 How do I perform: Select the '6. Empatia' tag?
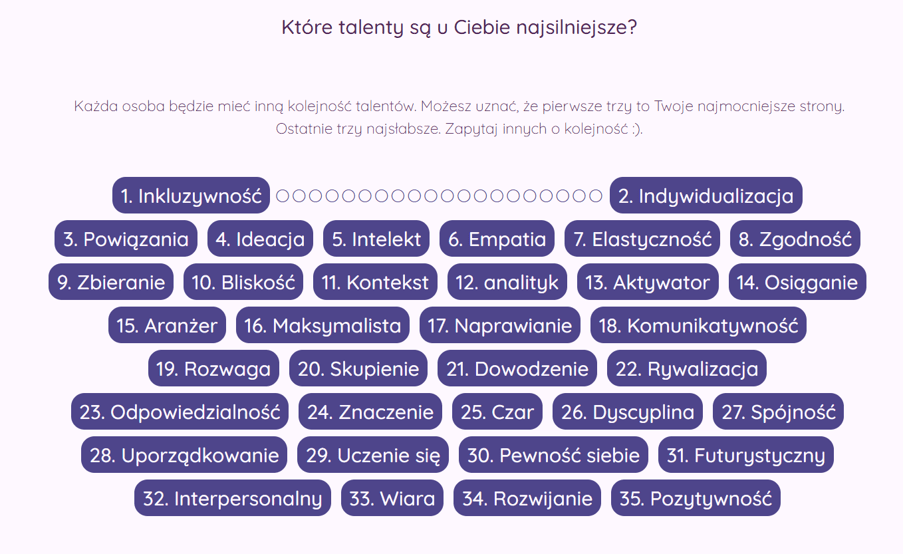[x=497, y=239]
